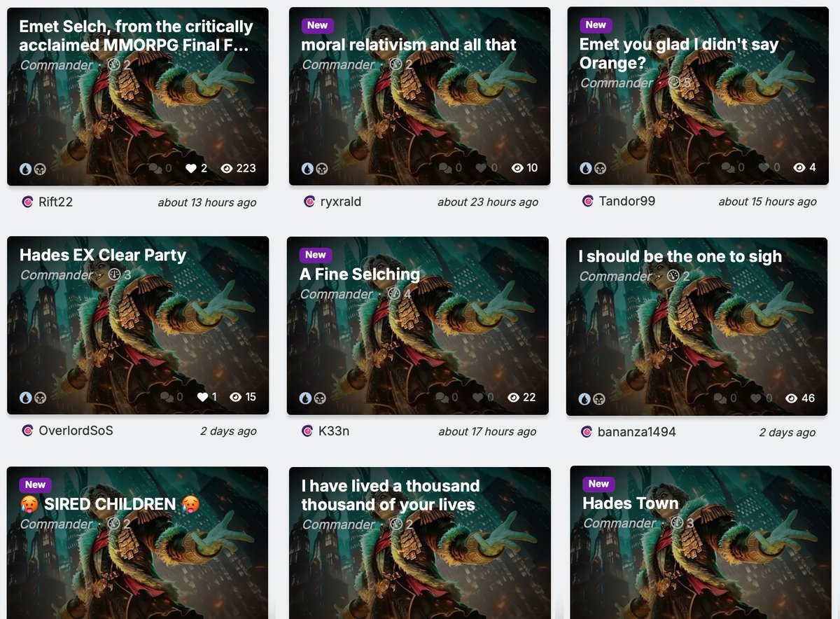The image size is (840, 619).
Task: Open the 'A Fine Selching' deck title
Action: (x=360, y=274)
